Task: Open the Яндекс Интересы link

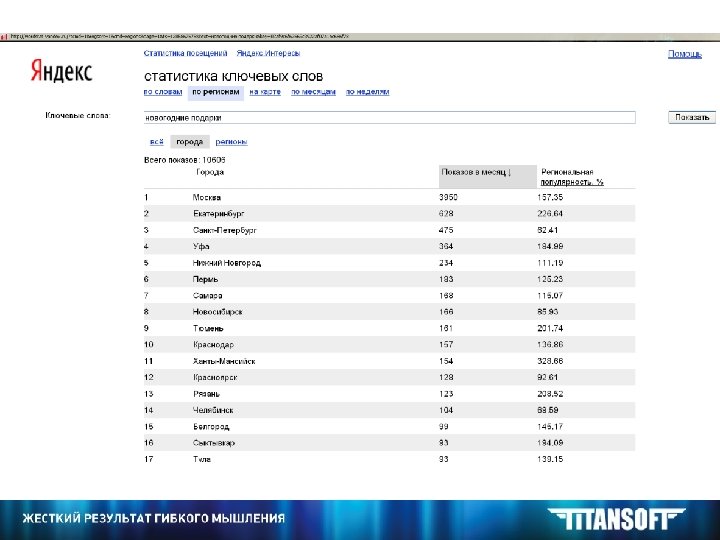Action: tap(268, 53)
